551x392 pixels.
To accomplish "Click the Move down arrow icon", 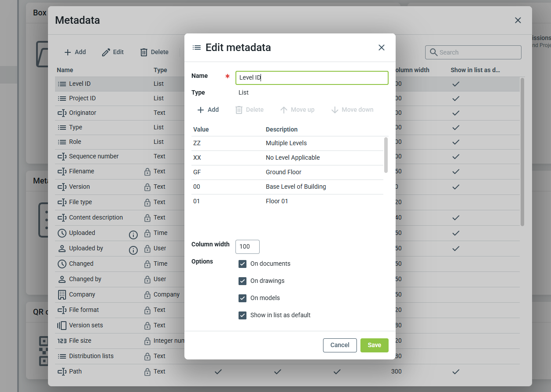I will point(335,110).
